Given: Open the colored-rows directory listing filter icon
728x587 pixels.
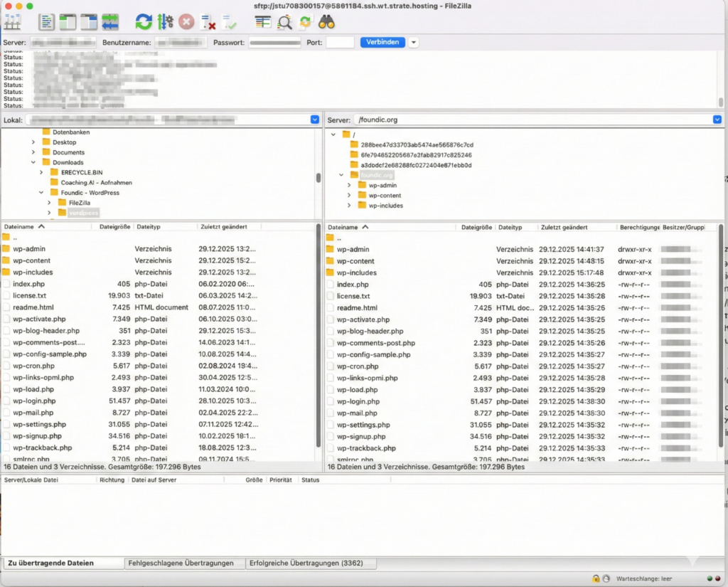Looking at the screenshot, I should [263, 21].
